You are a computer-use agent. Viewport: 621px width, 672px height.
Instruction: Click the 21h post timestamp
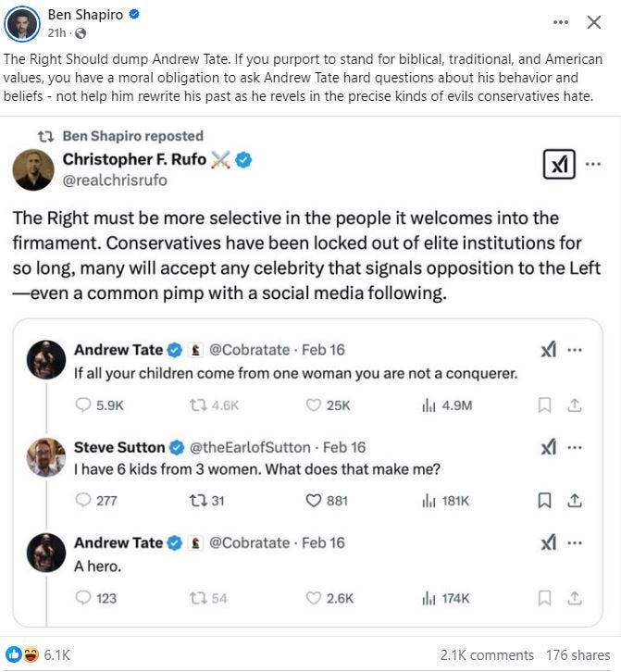[56, 33]
